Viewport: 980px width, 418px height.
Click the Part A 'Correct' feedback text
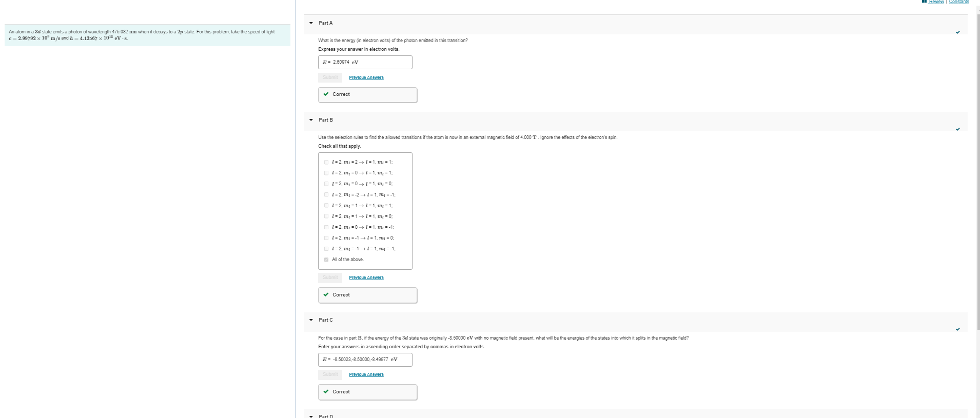coord(341,94)
